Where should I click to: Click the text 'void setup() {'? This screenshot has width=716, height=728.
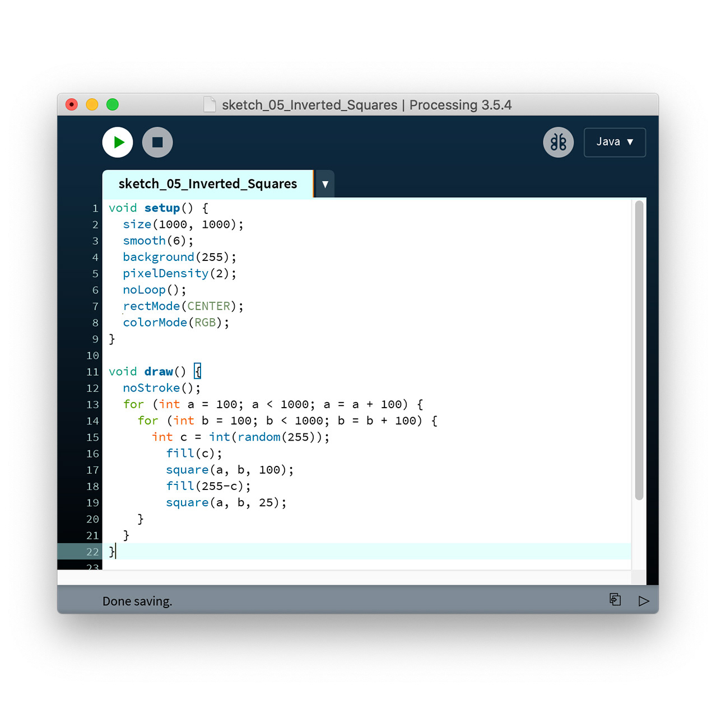(x=159, y=208)
